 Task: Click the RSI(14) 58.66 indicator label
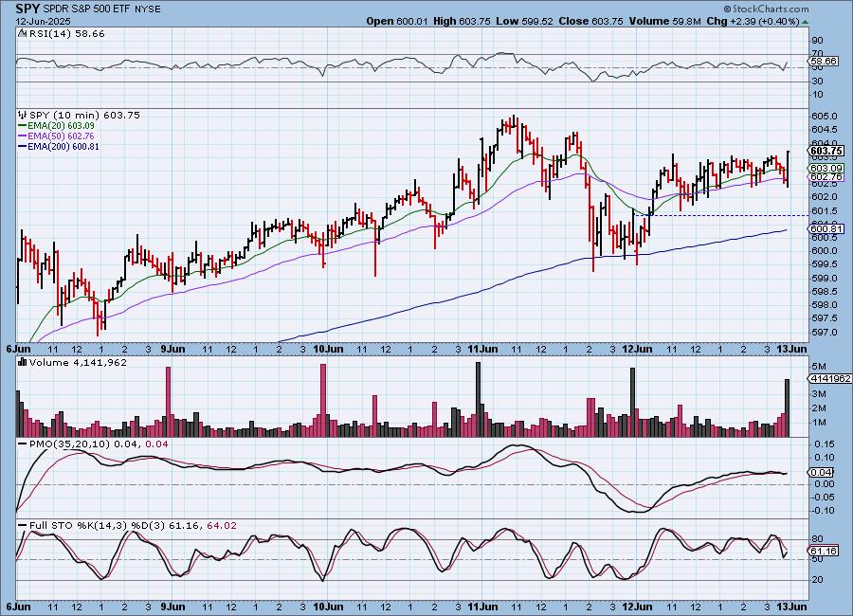coord(65,34)
